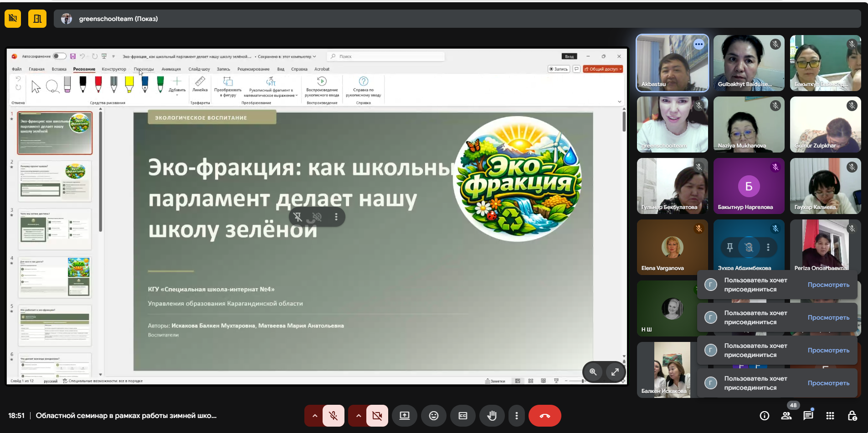Screen dimensions: 868x433
Task: Open the emoji reactions button
Action: 434,415
